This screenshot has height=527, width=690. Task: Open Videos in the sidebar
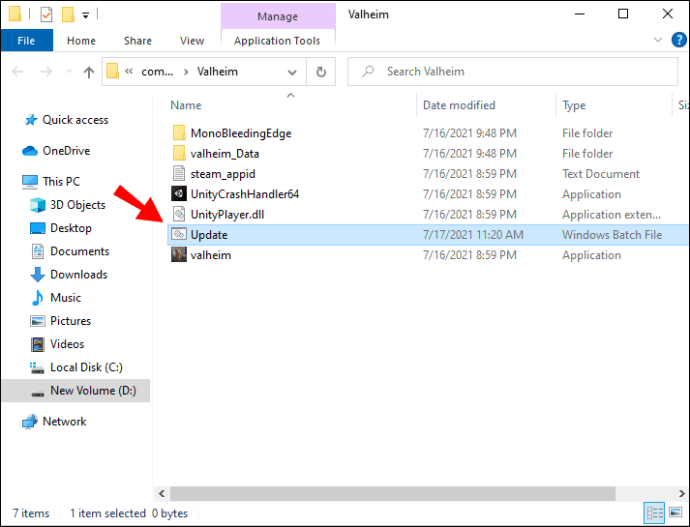pyautogui.click(x=67, y=344)
